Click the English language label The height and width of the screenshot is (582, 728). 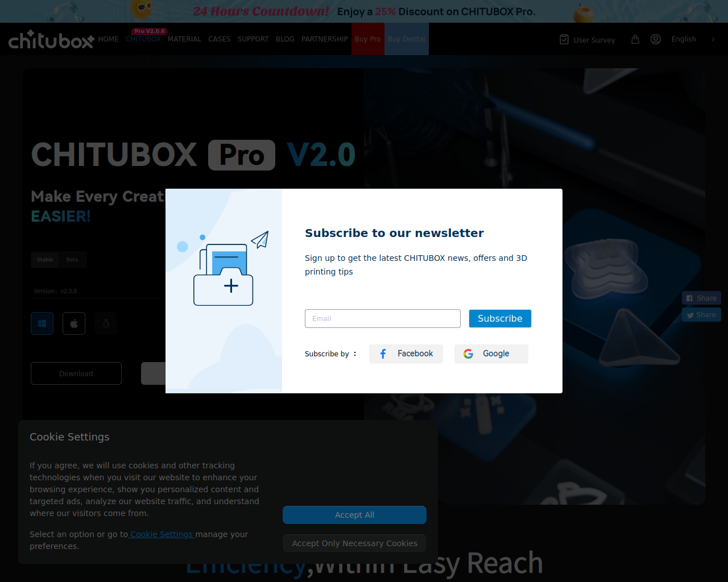point(684,39)
